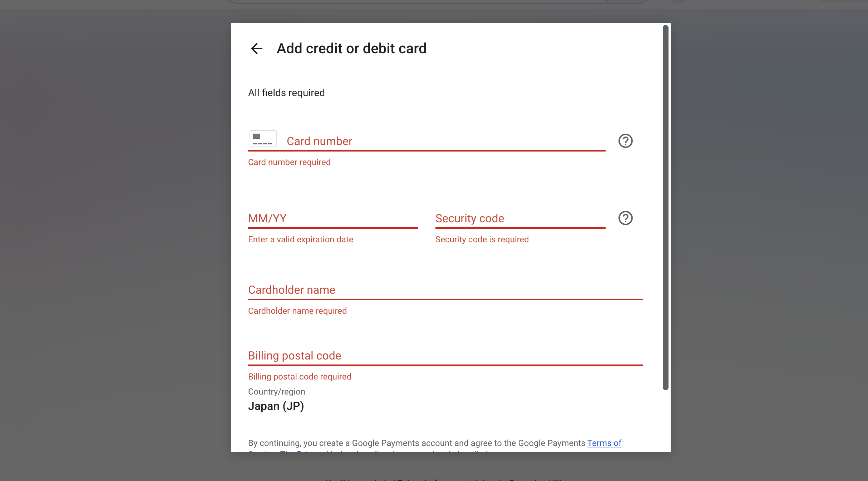Click the Enter a valid expiration date message

(301, 239)
